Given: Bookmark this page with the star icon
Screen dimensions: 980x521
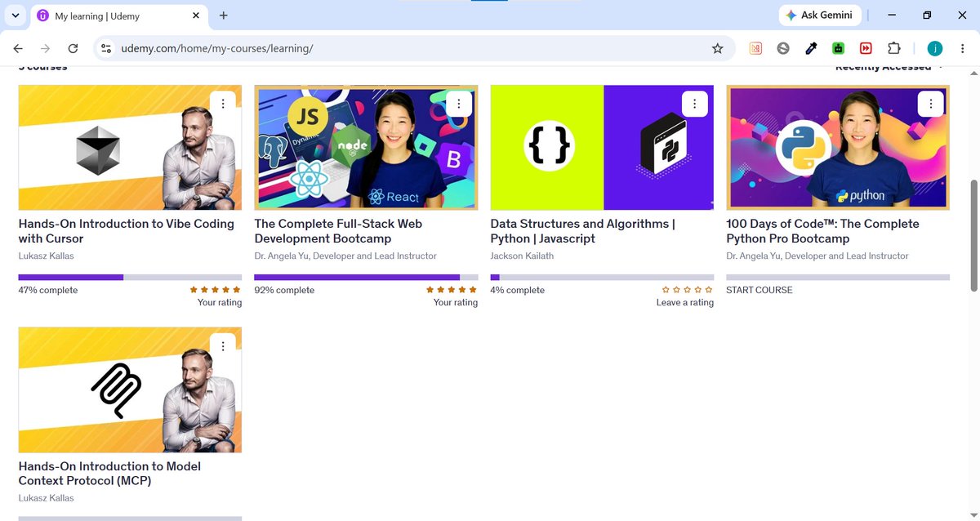Looking at the screenshot, I should pos(717,48).
